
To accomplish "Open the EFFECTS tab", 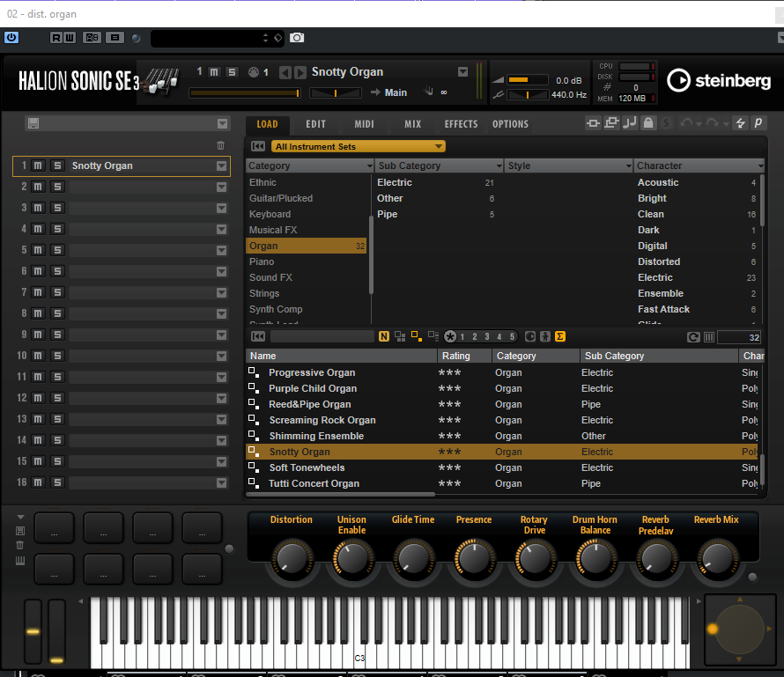I will pyautogui.click(x=461, y=124).
